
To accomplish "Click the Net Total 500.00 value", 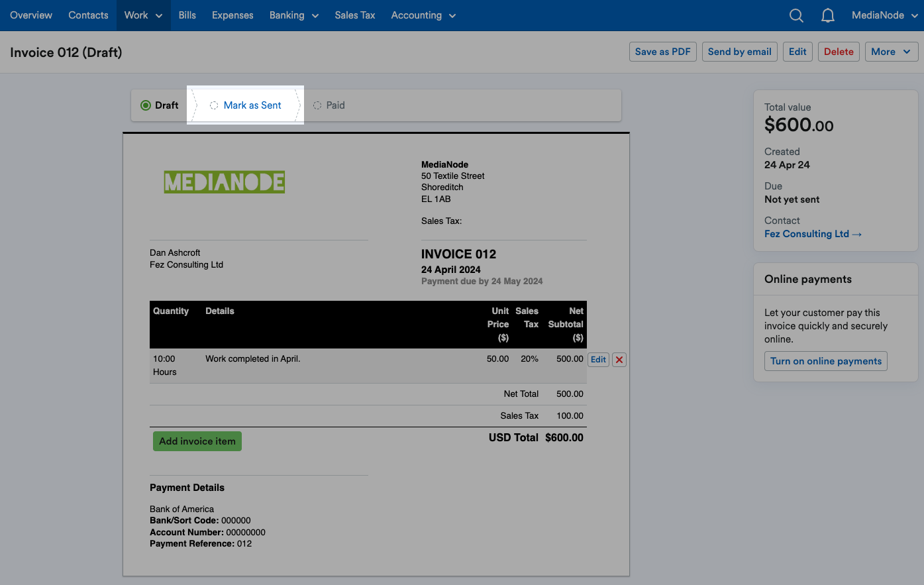I will (570, 394).
